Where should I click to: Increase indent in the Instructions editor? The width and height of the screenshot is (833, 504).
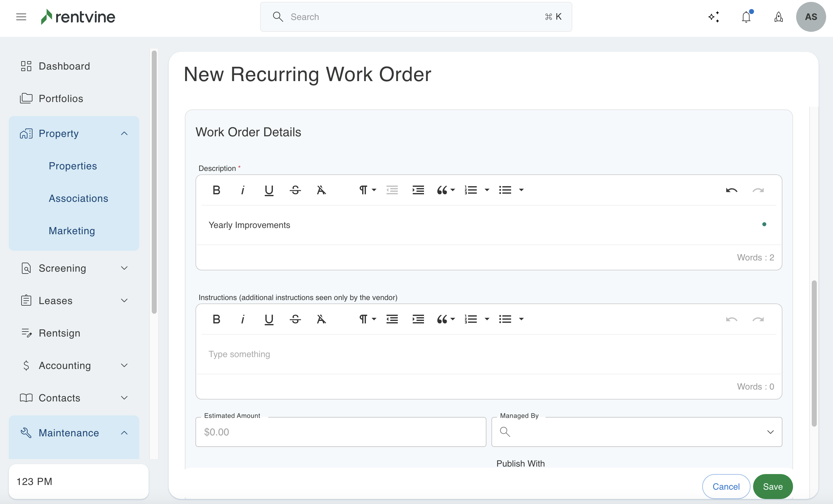click(418, 319)
